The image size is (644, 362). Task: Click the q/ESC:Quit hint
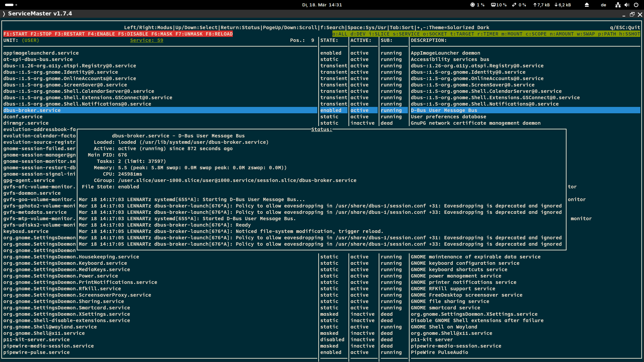(625, 27)
